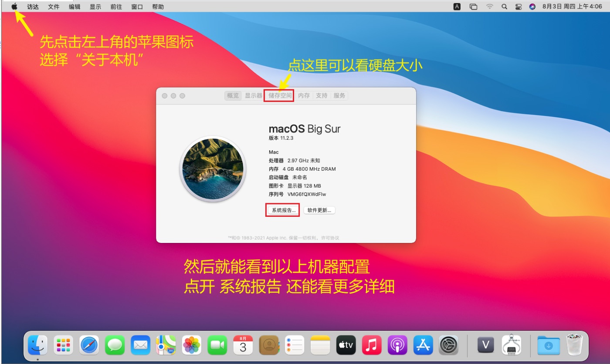Switch to the 显示器 tab
Viewport: 610px width, 364px height.
[254, 96]
